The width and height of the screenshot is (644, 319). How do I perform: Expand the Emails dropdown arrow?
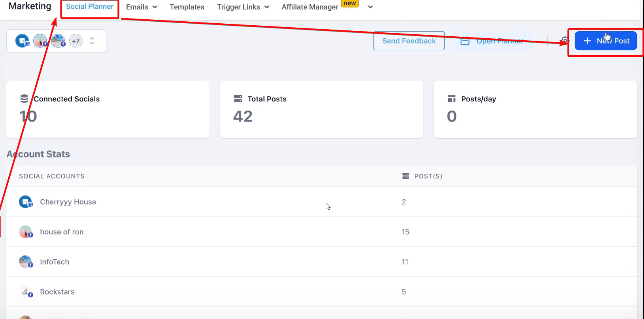pyautogui.click(x=155, y=7)
